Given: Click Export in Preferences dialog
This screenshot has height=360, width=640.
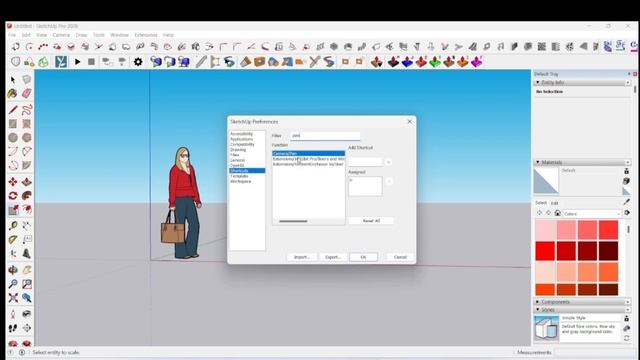Looking at the screenshot, I should pyautogui.click(x=333, y=257).
